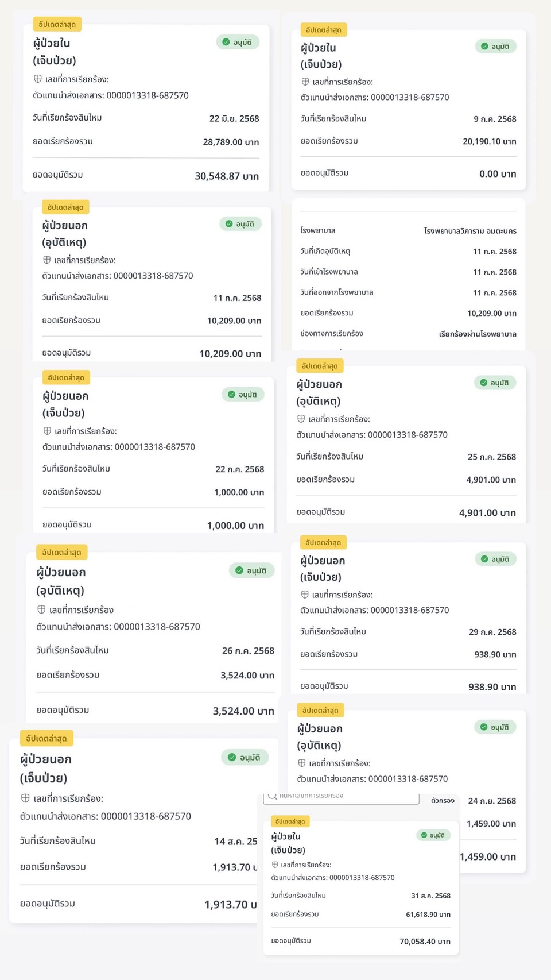Click the shield icon in the 9 ก.ค. 2568 claim card
Image resolution: width=551 pixels, height=980 pixels.
(x=305, y=82)
